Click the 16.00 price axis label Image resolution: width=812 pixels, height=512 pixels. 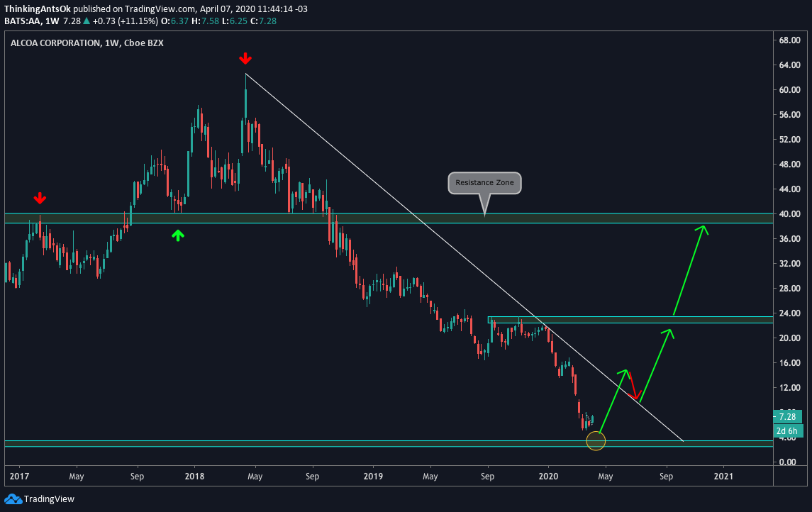[x=790, y=363]
